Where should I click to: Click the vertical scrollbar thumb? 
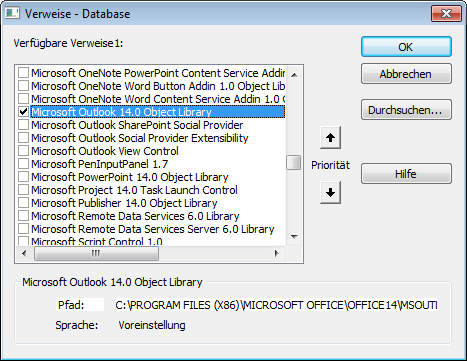click(x=294, y=163)
